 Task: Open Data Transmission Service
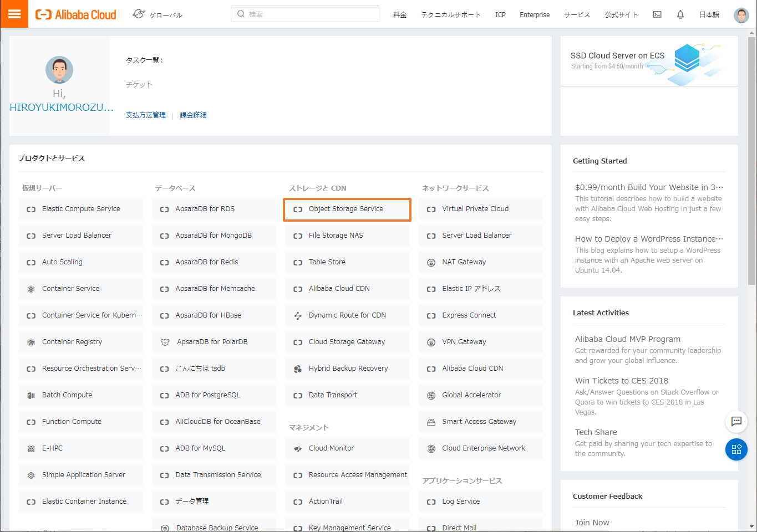pyautogui.click(x=214, y=475)
